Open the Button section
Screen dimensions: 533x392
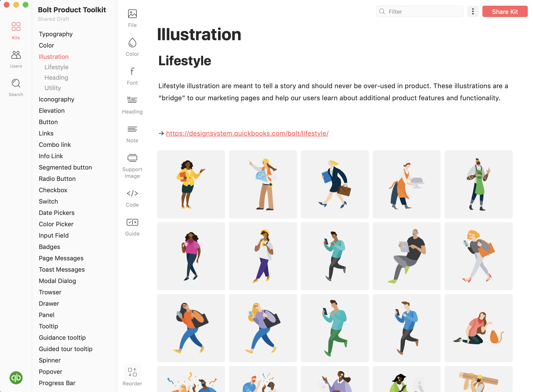pos(48,122)
